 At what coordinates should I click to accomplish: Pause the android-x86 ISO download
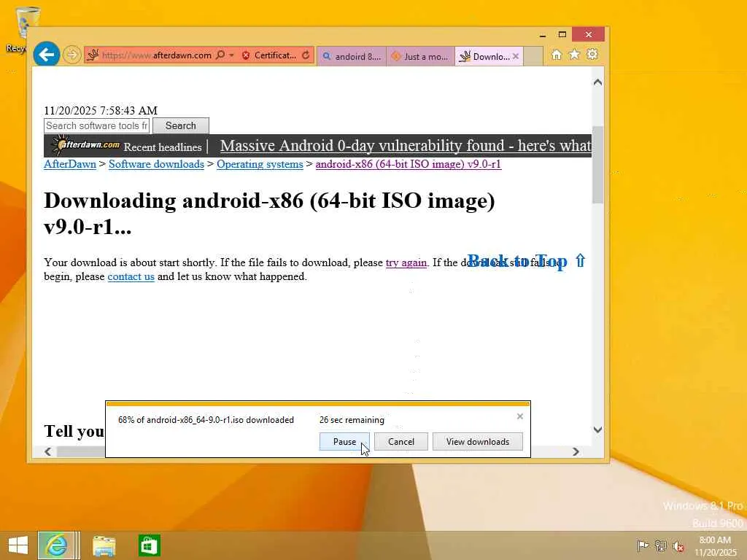[344, 442]
